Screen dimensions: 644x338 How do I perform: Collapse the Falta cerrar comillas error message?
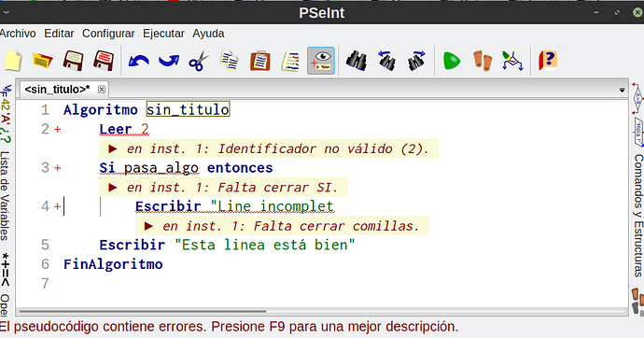pos(148,226)
